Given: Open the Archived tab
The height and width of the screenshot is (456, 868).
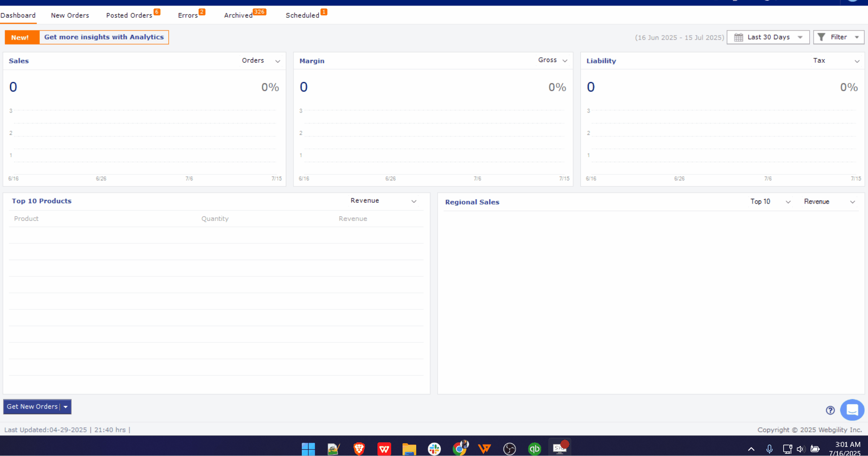Looking at the screenshot, I should click(238, 15).
